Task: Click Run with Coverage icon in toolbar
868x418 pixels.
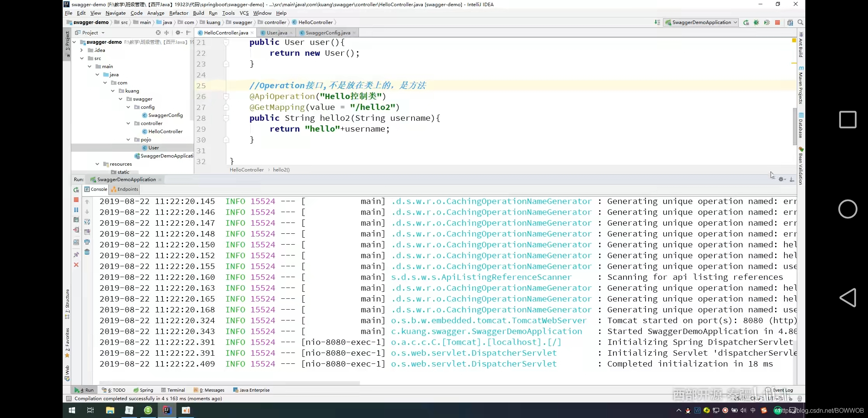Action: (x=767, y=22)
